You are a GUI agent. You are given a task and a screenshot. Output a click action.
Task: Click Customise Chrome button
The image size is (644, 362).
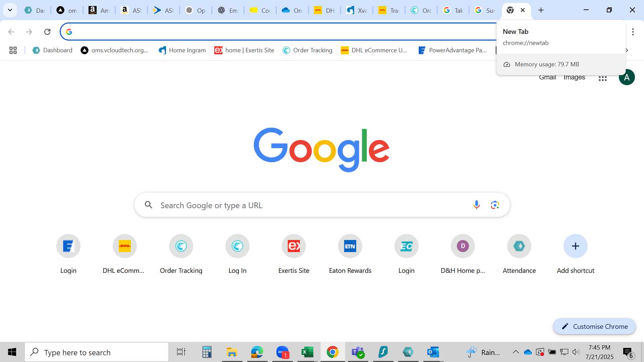(x=594, y=326)
